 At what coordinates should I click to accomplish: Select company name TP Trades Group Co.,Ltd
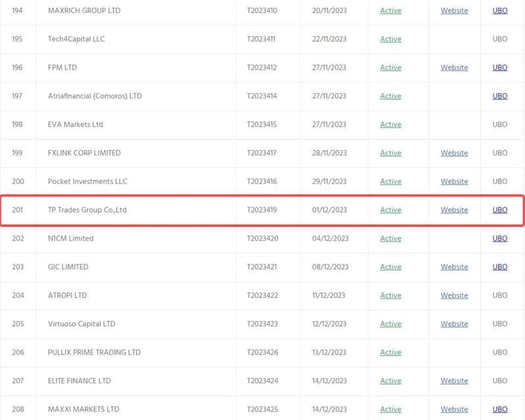(87, 210)
